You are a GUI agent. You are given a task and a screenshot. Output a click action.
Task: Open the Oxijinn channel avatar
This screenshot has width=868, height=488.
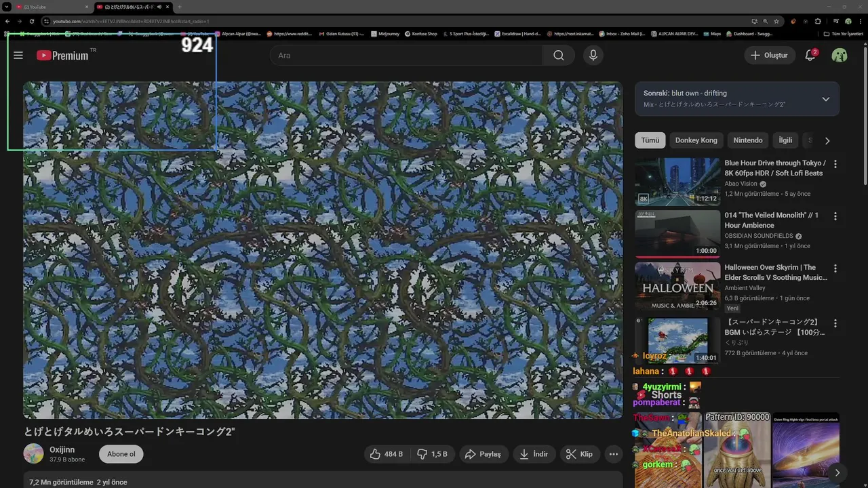pos(33,453)
